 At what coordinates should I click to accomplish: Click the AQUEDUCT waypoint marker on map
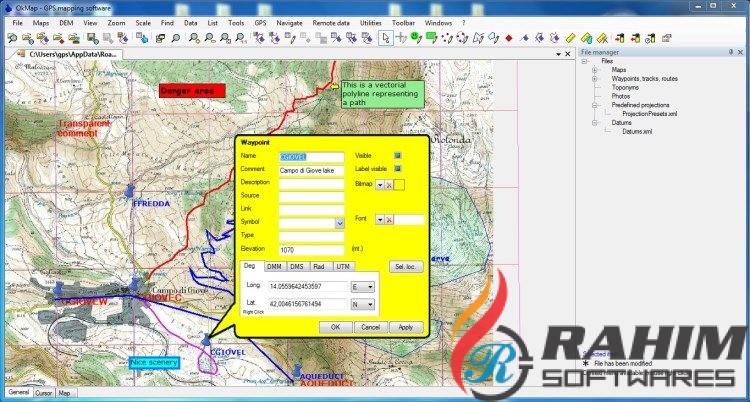(x=298, y=370)
